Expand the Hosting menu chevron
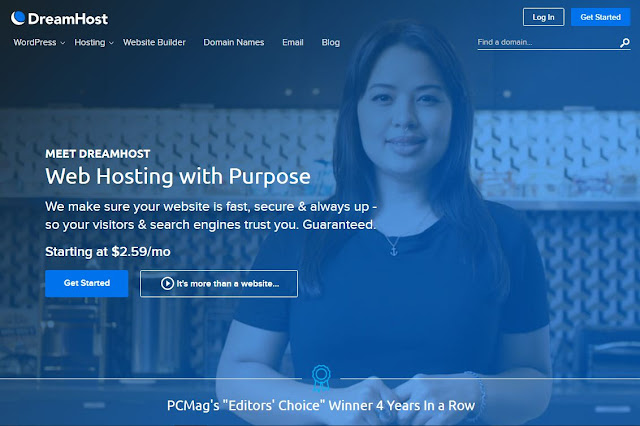 tap(111, 43)
